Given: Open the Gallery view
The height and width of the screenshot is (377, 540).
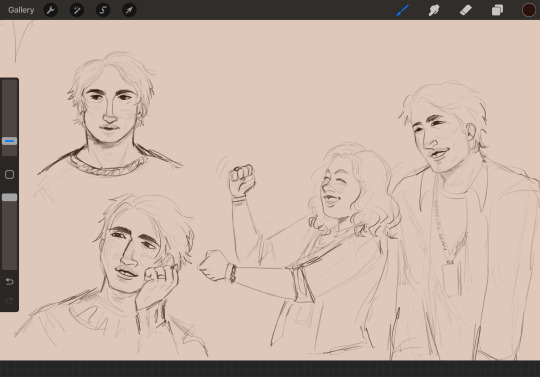Looking at the screenshot, I should pyautogui.click(x=21, y=10).
